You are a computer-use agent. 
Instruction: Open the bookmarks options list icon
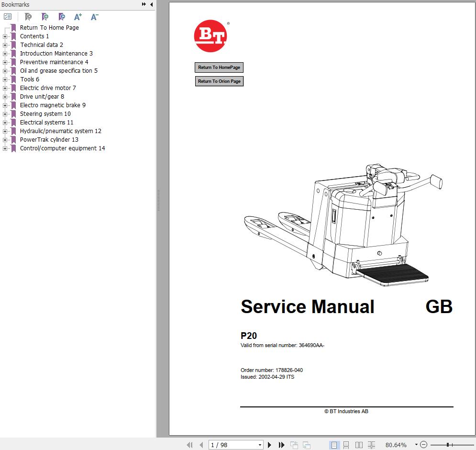click(8, 17)
